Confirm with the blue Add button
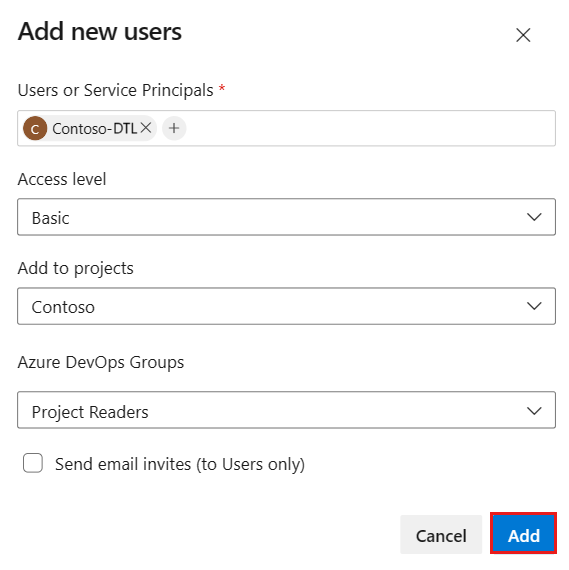 [523, 534]
